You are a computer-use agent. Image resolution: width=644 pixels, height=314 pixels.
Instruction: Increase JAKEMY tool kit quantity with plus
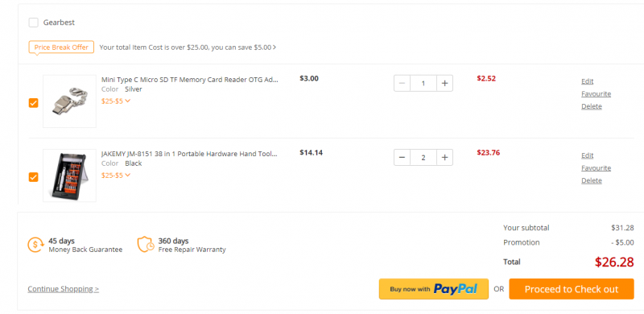444,158
